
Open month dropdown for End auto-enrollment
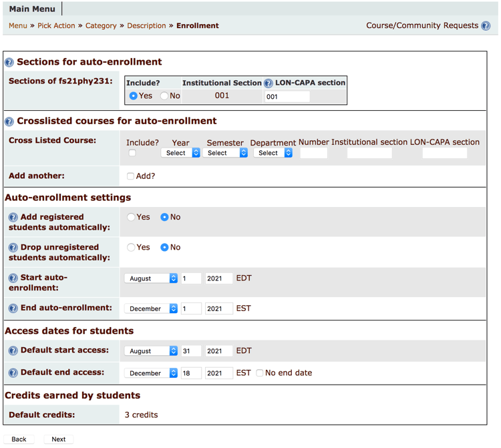[x=151, y=308]
